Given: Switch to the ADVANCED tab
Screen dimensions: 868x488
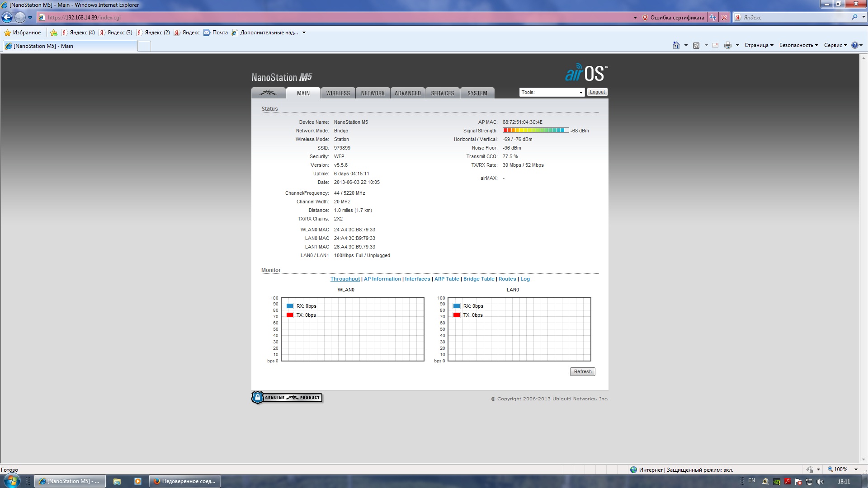Looking at the screenshot, I should tap(408, 93).
